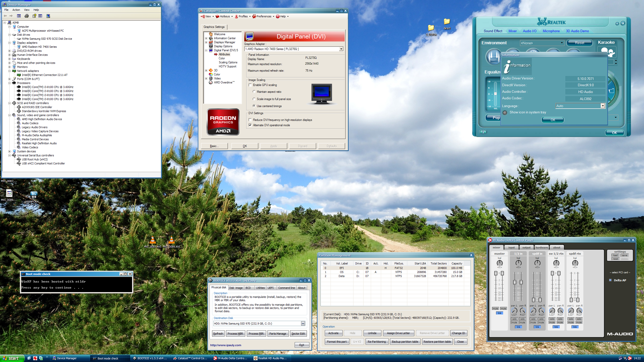Image resolution: width=644 pixels, height=362 pixels.
Task: Click the scan for hardware changes icon
Action: point(48,16)
